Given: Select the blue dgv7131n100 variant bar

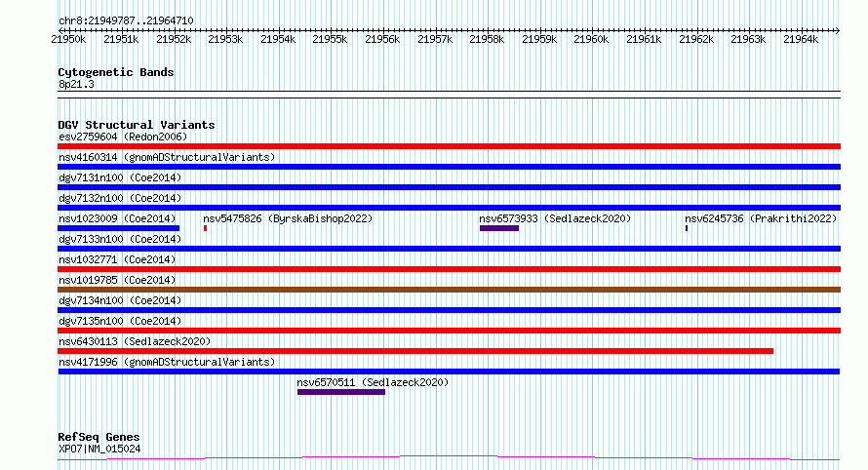Looking at the screenshot, I should pyautogui.click(x=449, y=187).
